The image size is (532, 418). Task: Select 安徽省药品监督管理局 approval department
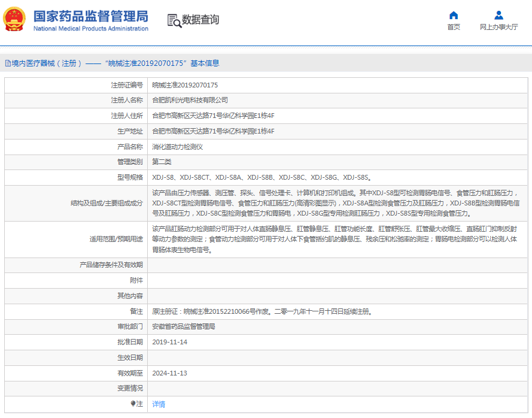coord(184,326)
